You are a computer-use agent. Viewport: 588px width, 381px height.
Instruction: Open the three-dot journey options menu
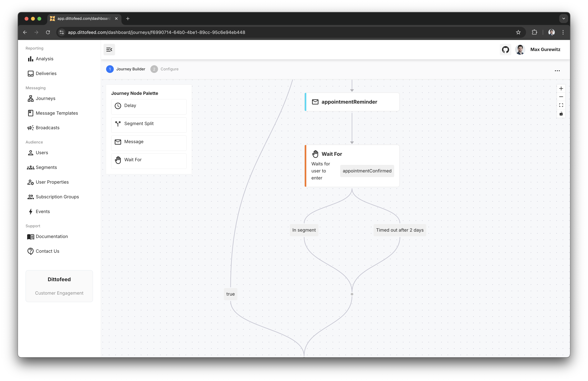557,71
